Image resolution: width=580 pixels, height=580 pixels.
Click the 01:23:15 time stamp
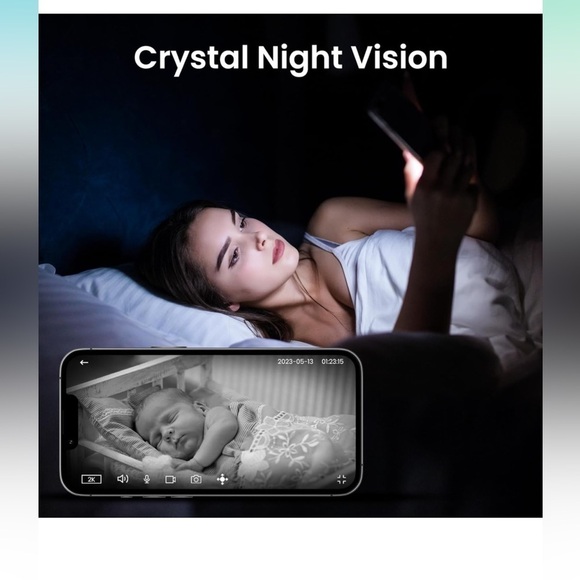coord(333,362)
